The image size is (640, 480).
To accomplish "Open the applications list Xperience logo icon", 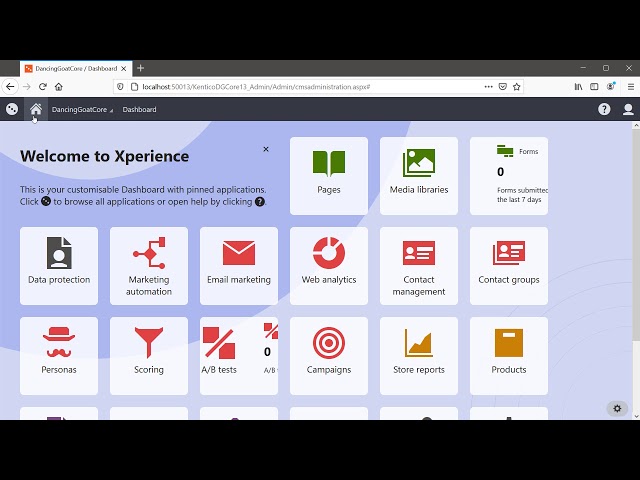I will (12, 109).
